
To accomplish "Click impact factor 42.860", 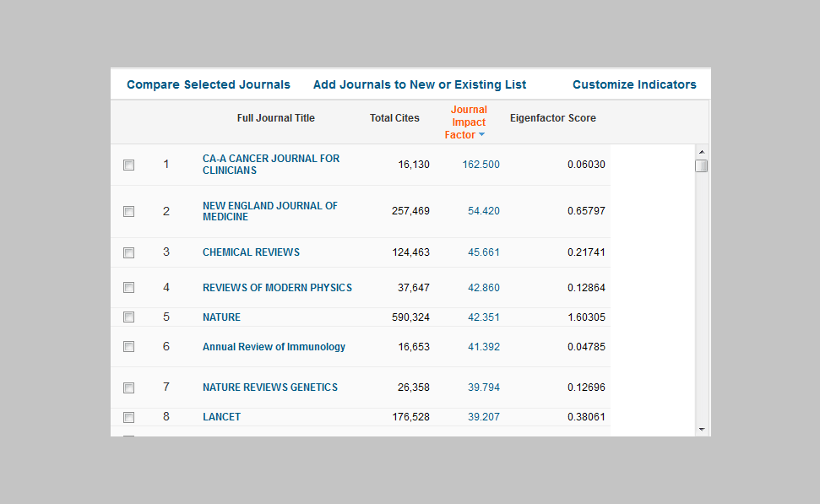I will click(x=484, y=288).
